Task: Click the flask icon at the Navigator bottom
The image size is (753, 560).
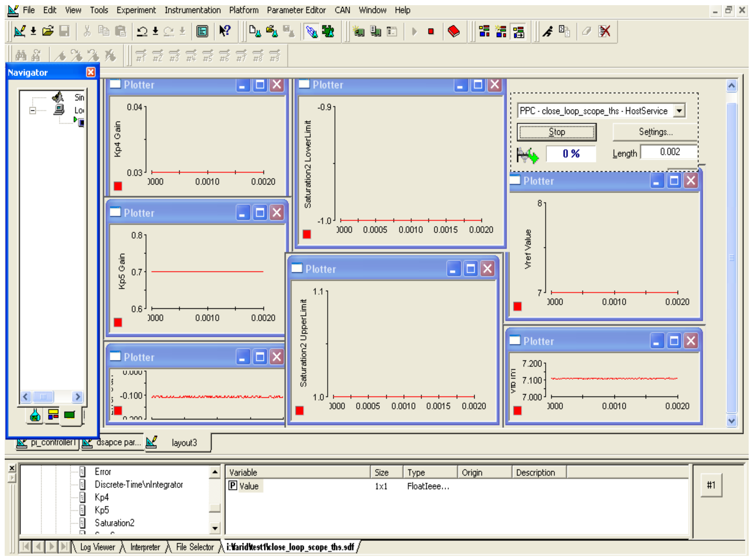Action: pos(35,415)
